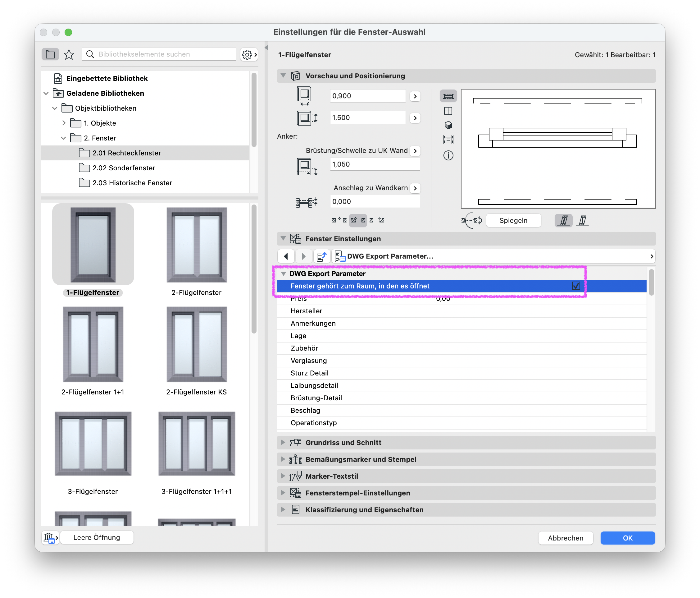The width and height of the screenshot is (700, 598).
Task: Collapse the DWG Export Parameter group
Action: [284, 274]
